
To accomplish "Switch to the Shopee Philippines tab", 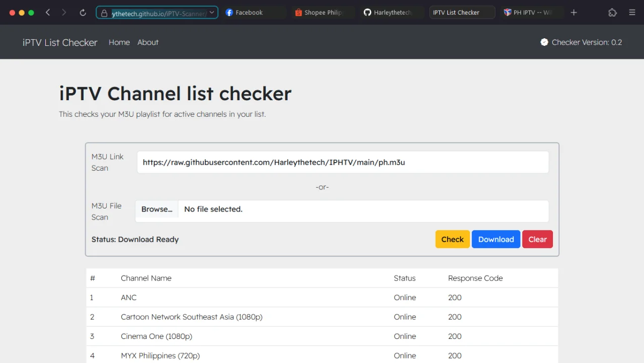I will 324,13.
